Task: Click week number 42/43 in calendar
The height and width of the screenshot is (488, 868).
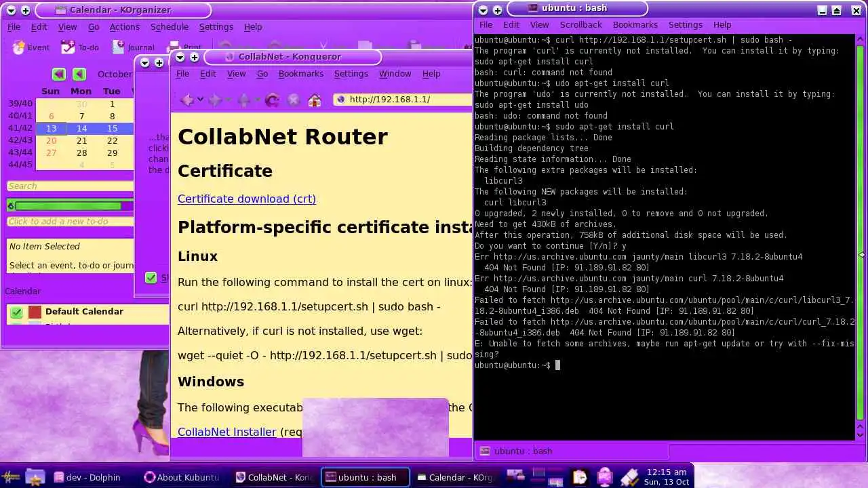Action: 20,141
